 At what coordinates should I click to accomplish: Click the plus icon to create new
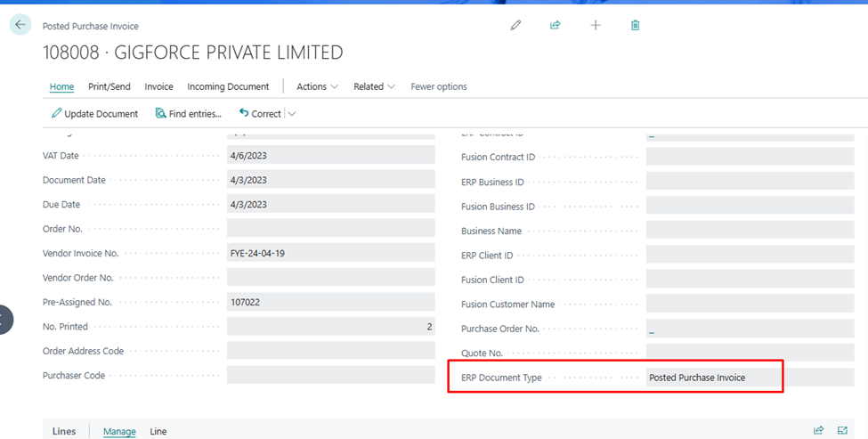click(x=596, y=25)
